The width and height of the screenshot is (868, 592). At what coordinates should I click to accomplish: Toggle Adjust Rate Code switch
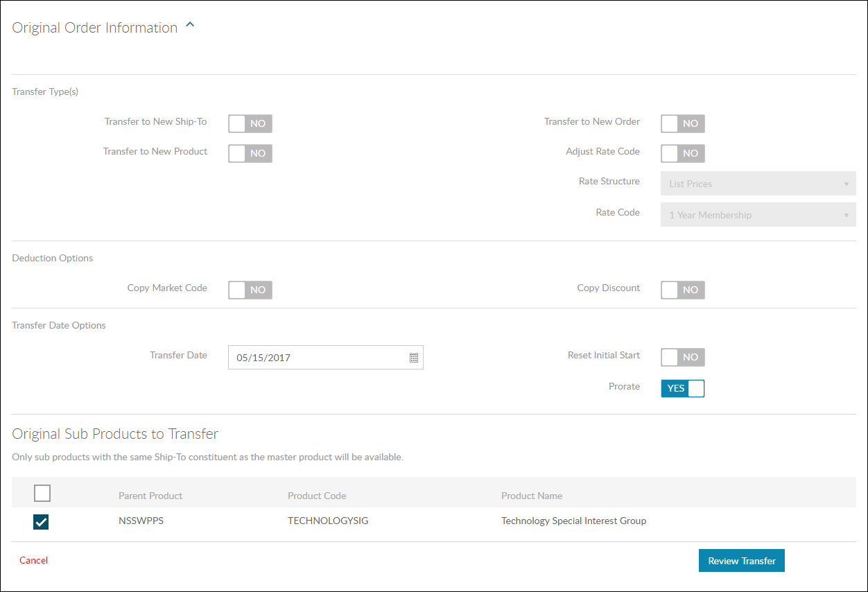pyautogui.click(x=683, y=153)
